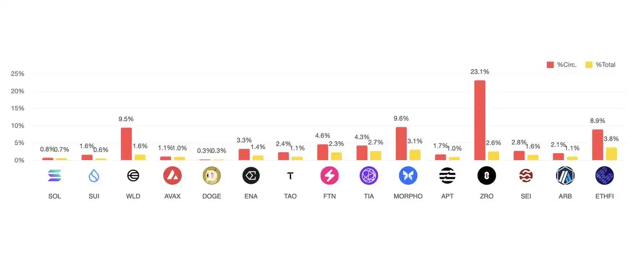
Task: Click the Solana (SOL) token icon
Action: [54, 175]
